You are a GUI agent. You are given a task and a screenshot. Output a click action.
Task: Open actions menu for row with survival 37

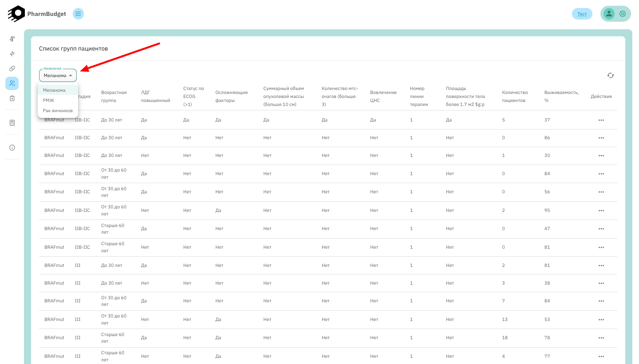[x=601, y=120]
